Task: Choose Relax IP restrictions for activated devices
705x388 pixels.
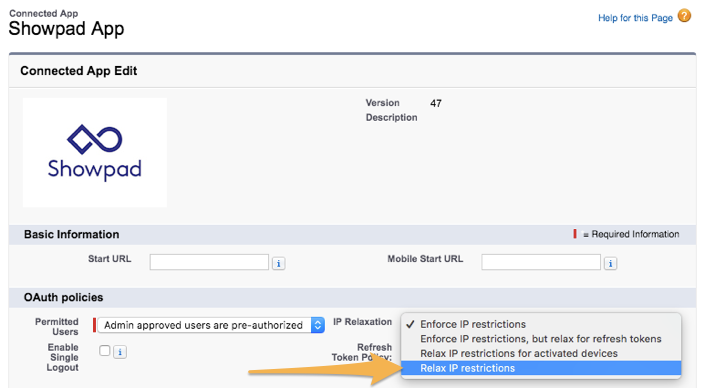Action: click(x=541, y=353)
